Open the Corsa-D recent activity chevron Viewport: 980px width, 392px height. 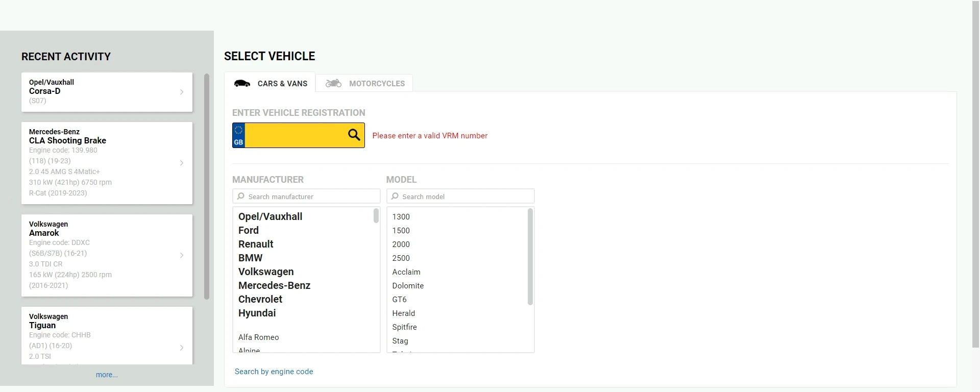[182, 92]
